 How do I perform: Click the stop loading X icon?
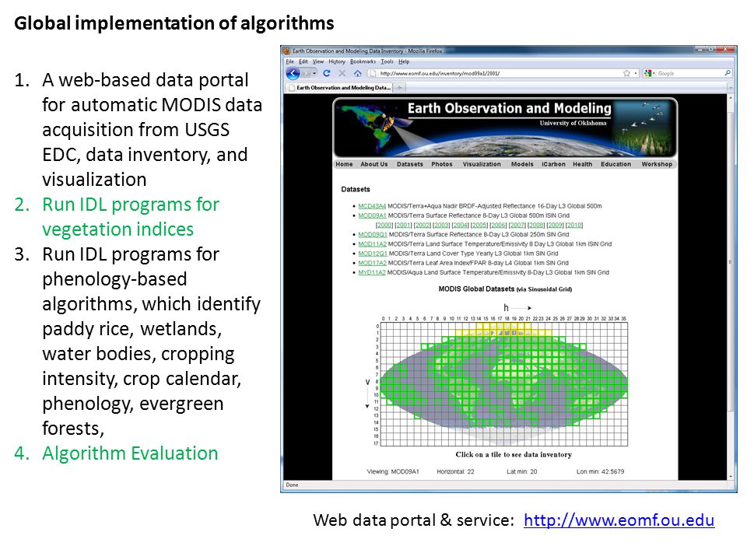[342, 73]
